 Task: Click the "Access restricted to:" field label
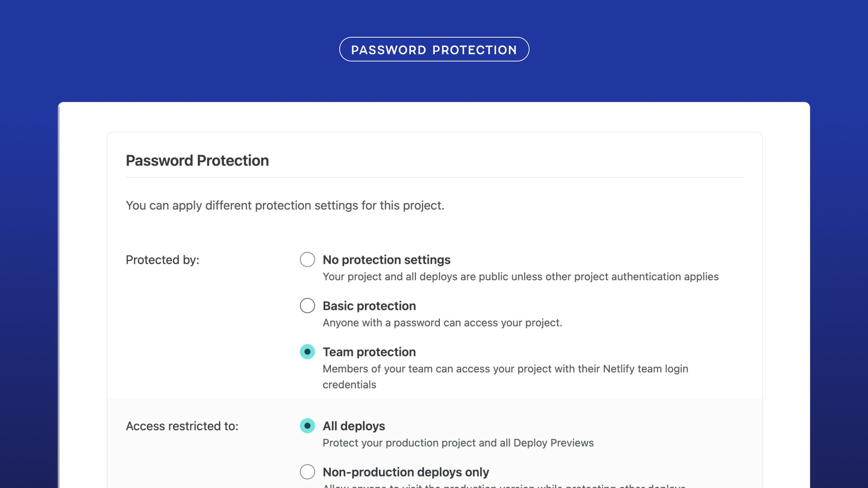click(182, 426)
